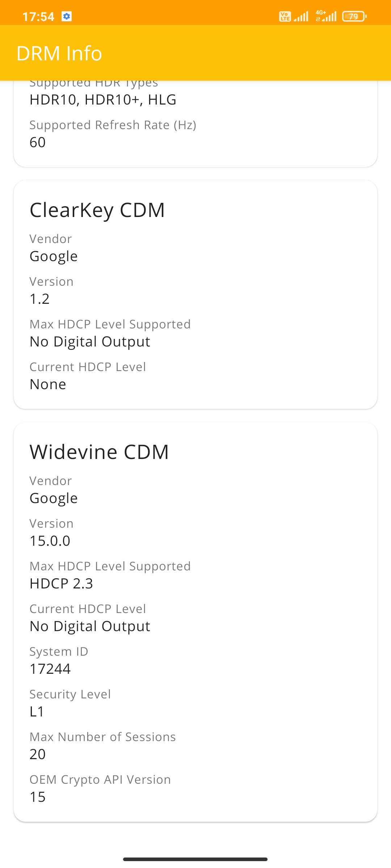Tap ClearKey version value 1.2
The image size is (391, 868).
click(x=39, y=299)
